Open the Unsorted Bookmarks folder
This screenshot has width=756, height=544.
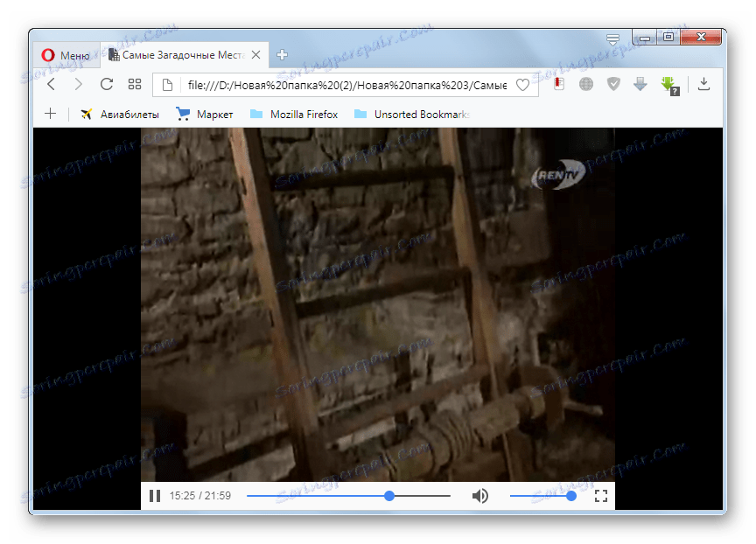pos(412,115)
